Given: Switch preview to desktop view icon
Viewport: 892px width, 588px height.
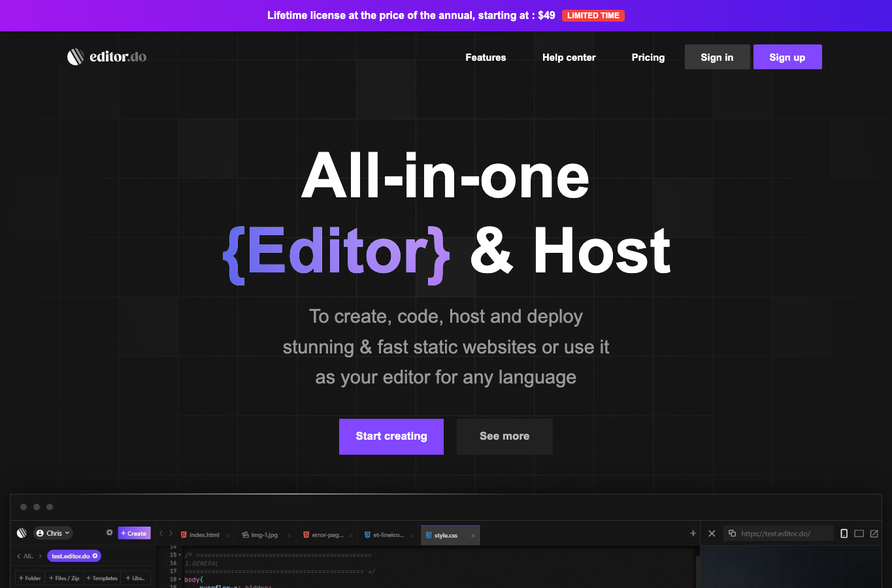Looking at the screenshot, I should (x=859, y=533).
